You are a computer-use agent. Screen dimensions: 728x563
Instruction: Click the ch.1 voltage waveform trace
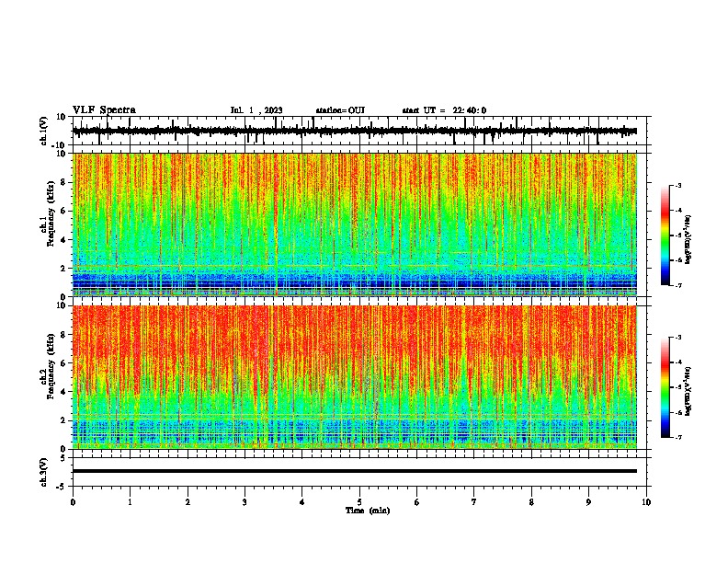(354, 131)
